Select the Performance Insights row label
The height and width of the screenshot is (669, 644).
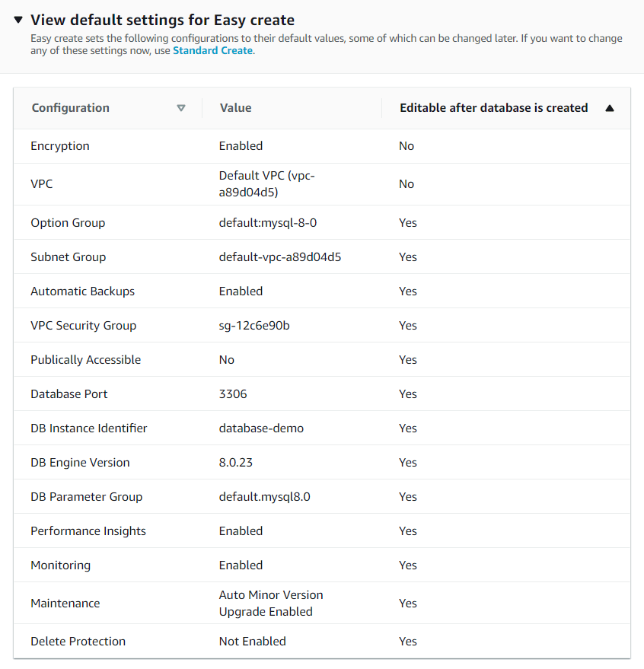(88, 531)
